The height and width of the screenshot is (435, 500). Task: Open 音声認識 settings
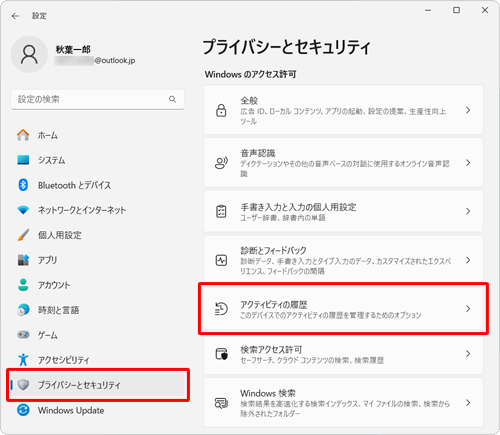(343, 163)
